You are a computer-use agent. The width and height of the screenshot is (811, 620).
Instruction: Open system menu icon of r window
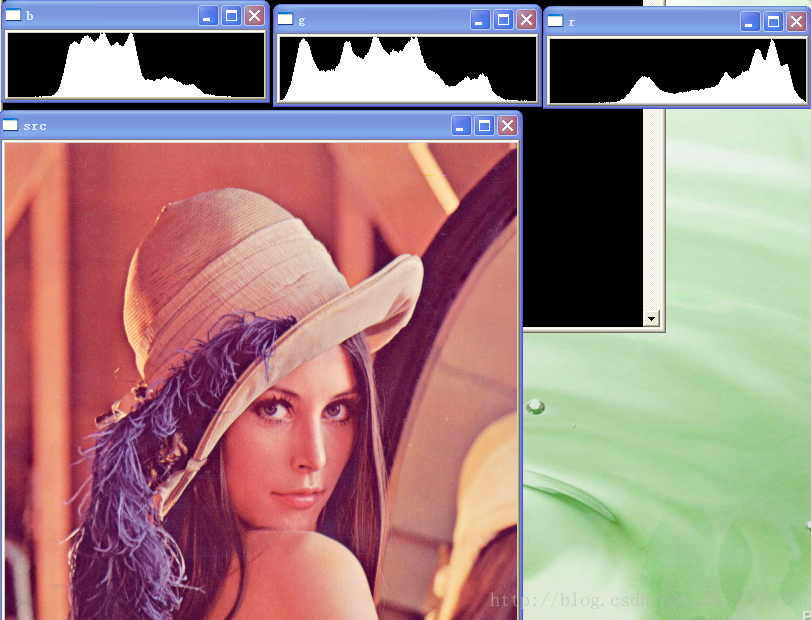tap(555, 21)
